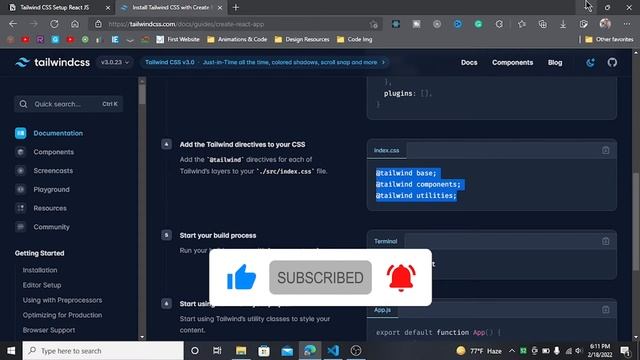Copy the index.css code snippet

coord(605,150)
